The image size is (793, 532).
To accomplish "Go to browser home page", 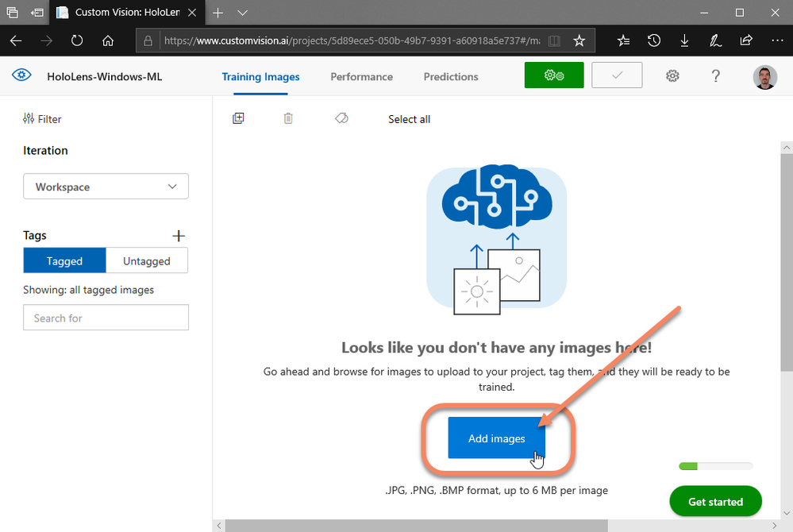I will [108, 40].
